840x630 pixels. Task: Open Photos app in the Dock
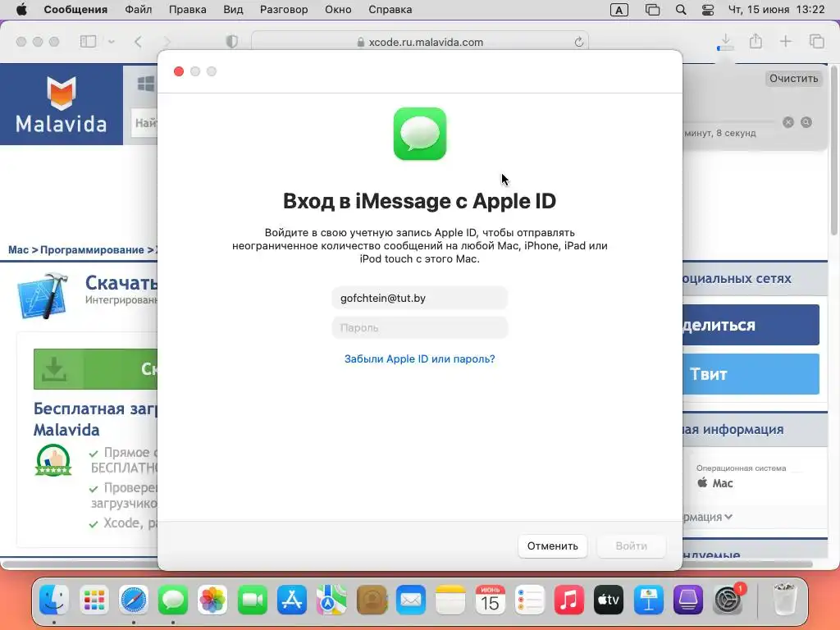click(x=212, y=600)
